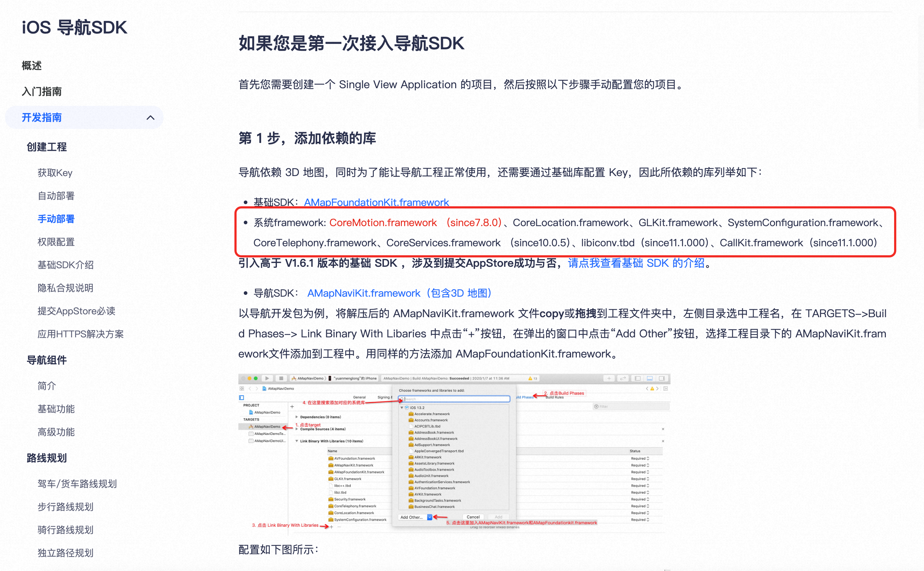Click the iOS 导航SDK sidebar title
Viewport: 924px width, 571px height.
point(75,28)
